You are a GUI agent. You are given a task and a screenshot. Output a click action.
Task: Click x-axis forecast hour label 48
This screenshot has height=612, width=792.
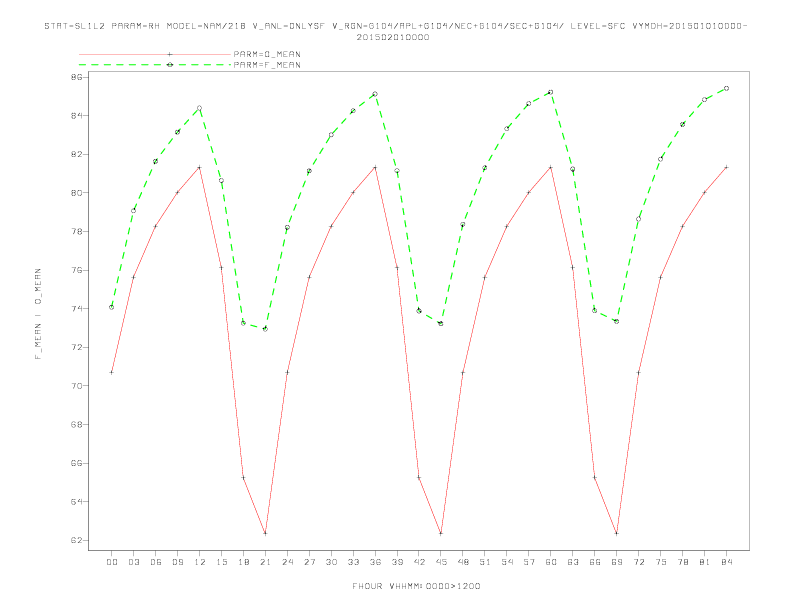tap(463, 562)
